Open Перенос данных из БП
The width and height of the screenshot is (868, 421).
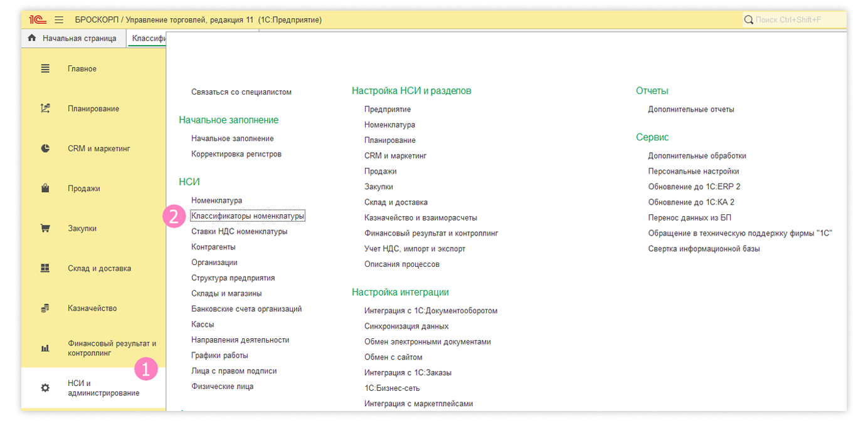[x=690, y=218]
